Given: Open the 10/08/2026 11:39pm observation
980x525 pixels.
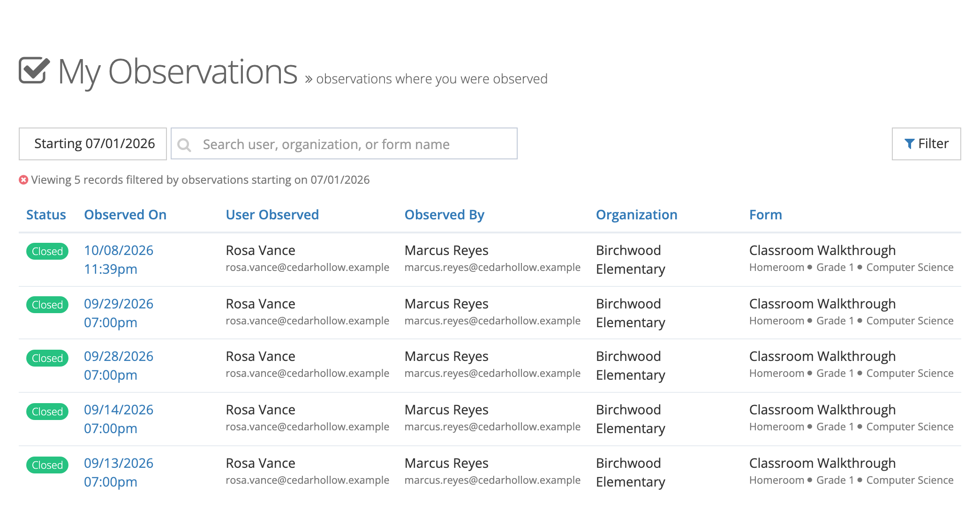Looking at the screenshot, I should pyautogui.click(x=119, y=260).
